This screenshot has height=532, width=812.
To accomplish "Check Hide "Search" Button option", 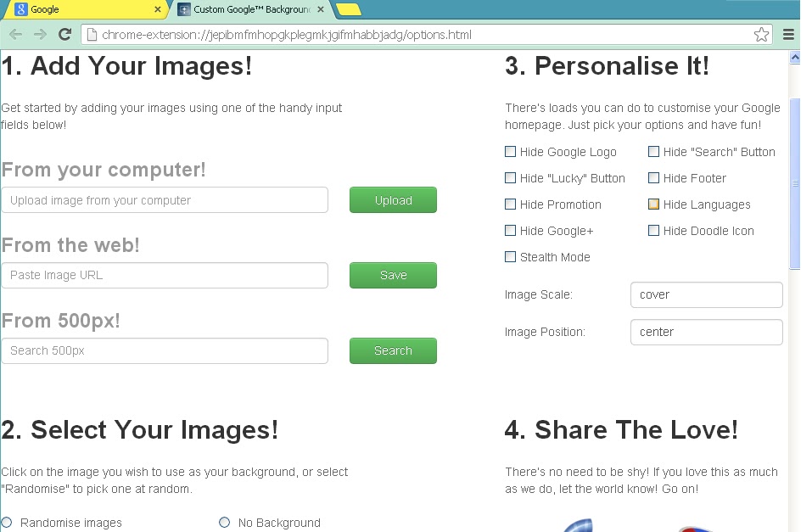I will click(653, 151).
